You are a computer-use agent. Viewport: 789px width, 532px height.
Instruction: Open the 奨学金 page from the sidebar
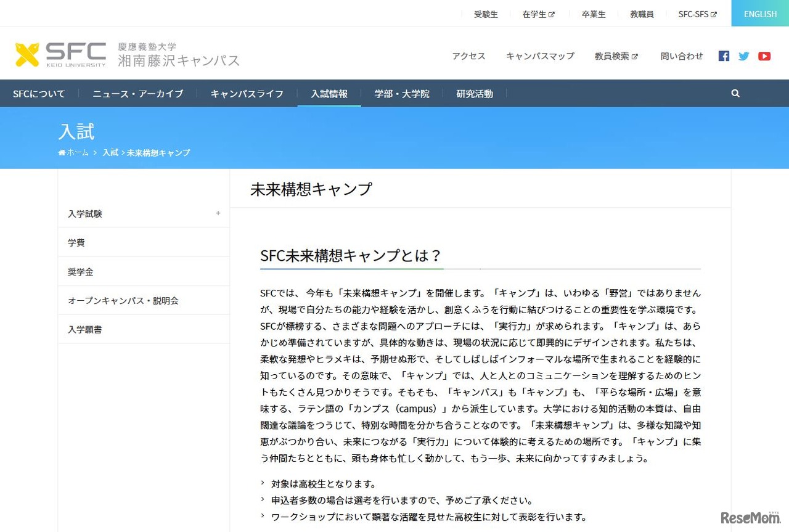tap(80, 271)
